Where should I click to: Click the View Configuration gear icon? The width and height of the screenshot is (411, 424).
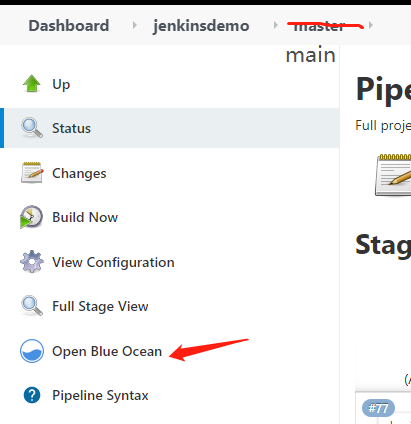pos(32,262)
